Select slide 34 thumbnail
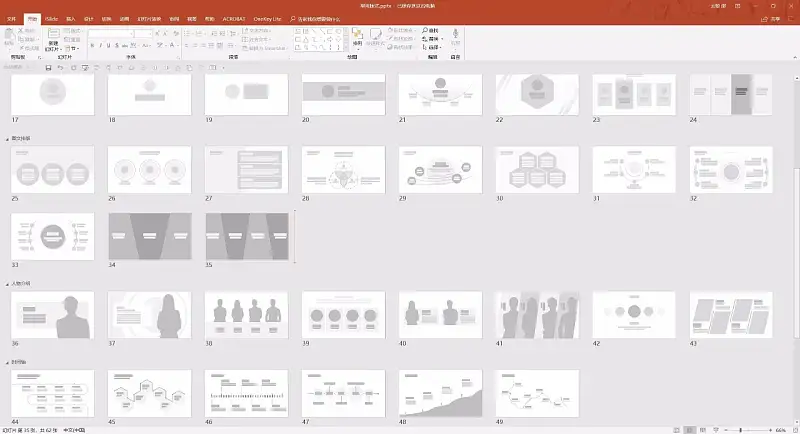 tap(150, 237)
